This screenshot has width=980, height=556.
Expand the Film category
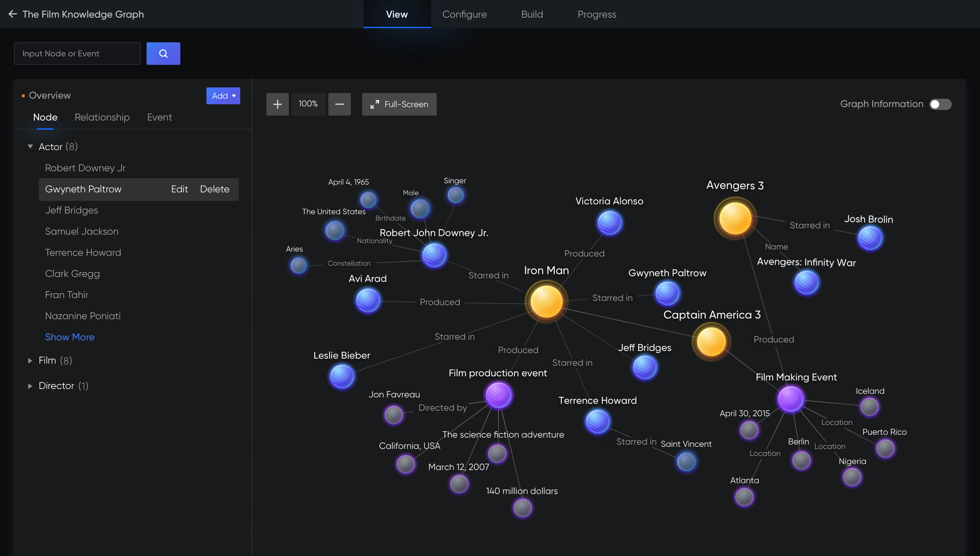point(30,360)
